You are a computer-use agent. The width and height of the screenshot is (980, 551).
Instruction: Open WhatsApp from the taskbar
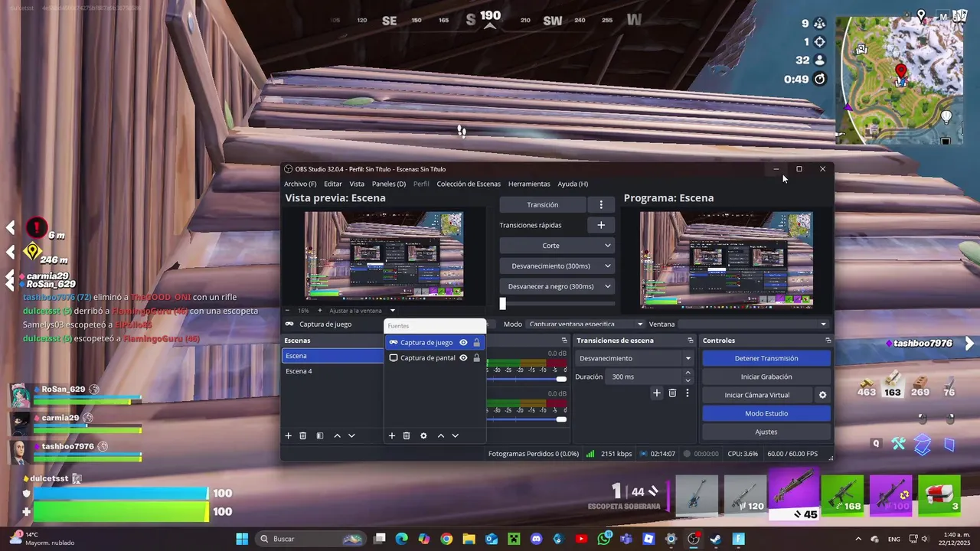[x=604, y=539]
